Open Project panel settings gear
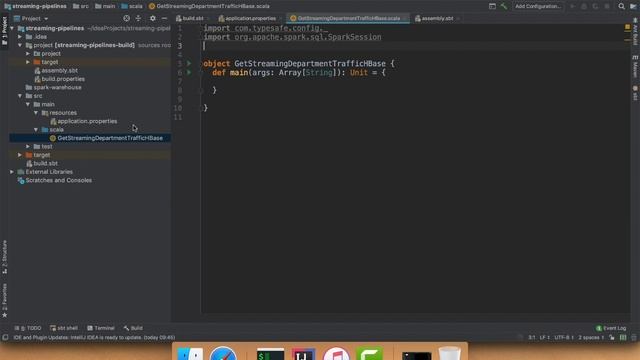This screenshot has width=640, height=360. coord(153,18)
